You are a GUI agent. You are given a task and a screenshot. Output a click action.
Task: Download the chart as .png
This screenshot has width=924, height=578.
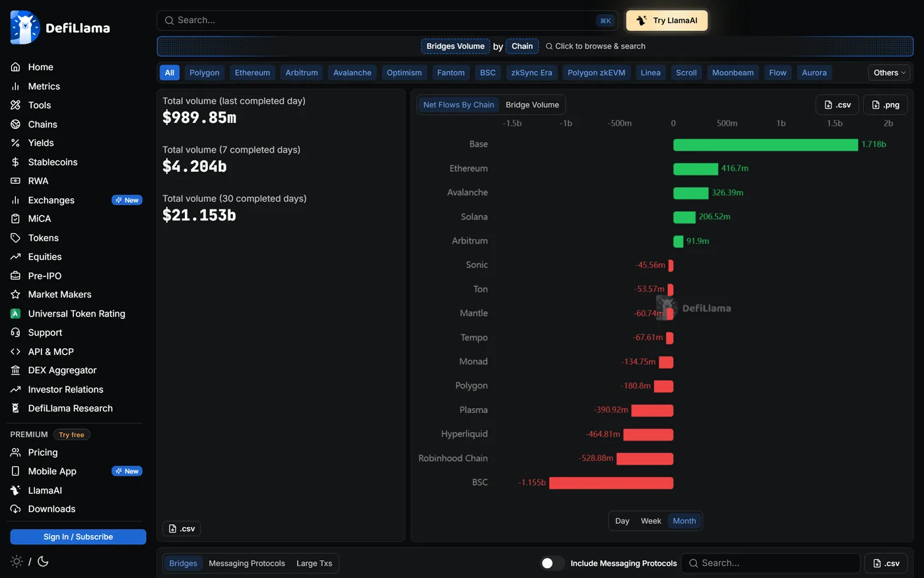point(886,105)
